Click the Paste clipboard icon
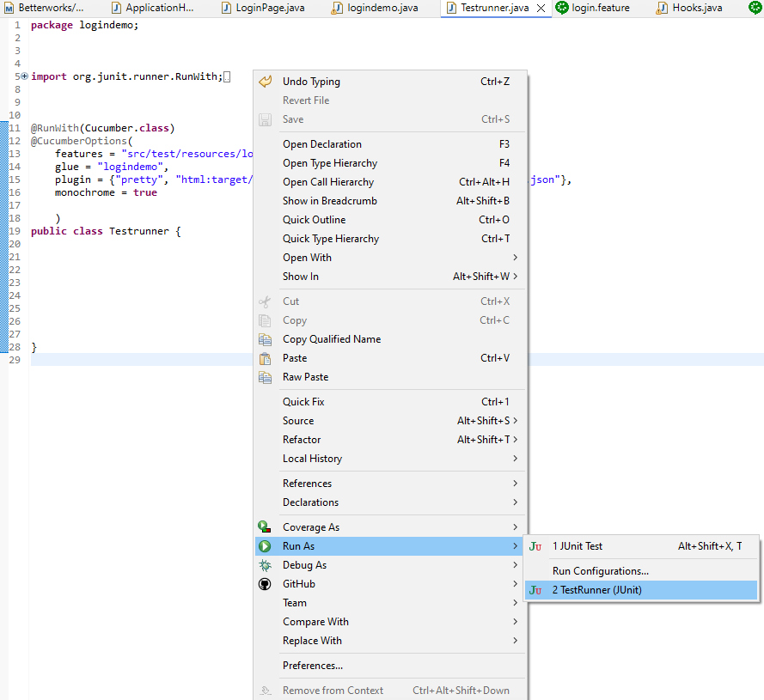The height and width of the screenshot is (700, 764). pos(265,358)
